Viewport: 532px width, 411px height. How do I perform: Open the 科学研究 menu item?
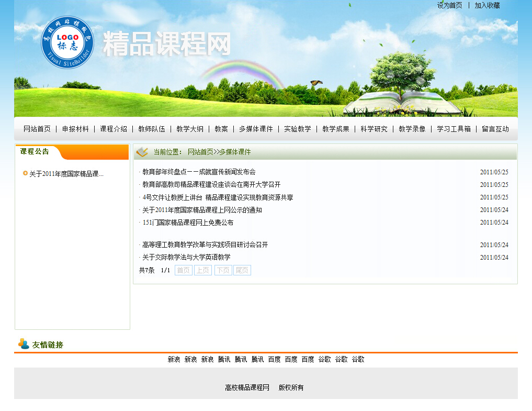click(374, 129)
